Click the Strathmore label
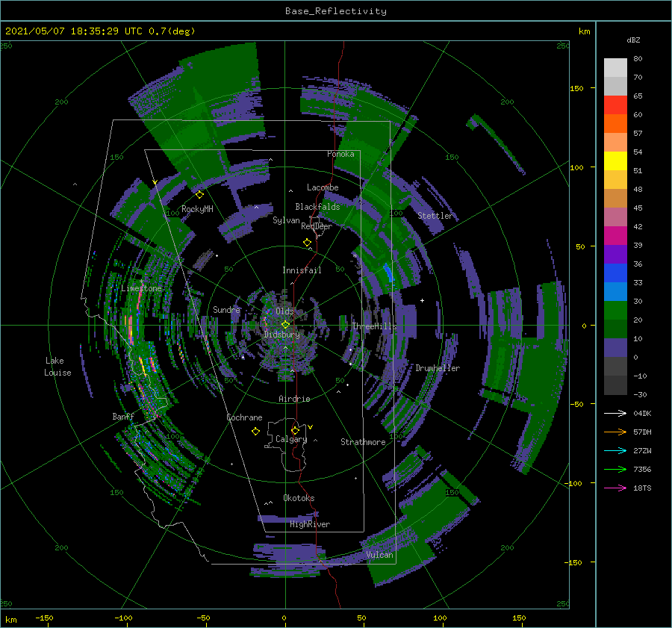The image size is (672, 628). [x=363, y=442]
